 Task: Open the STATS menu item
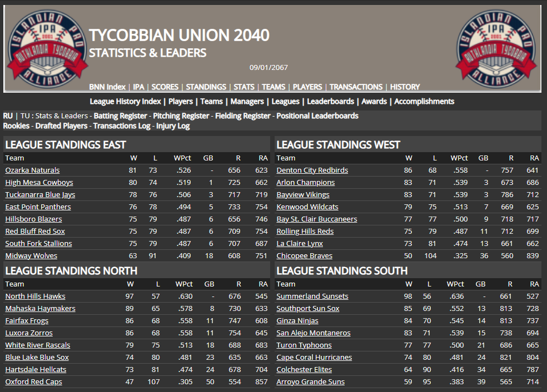pyautogui.click(x=244, y=87)
